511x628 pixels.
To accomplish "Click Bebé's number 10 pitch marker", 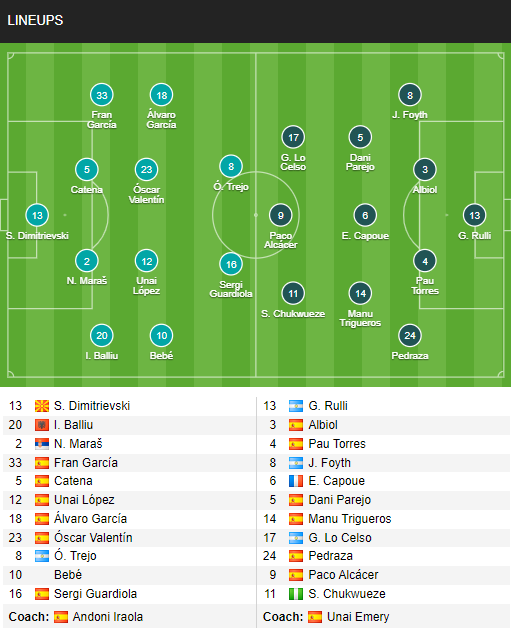I will [161, 336].
